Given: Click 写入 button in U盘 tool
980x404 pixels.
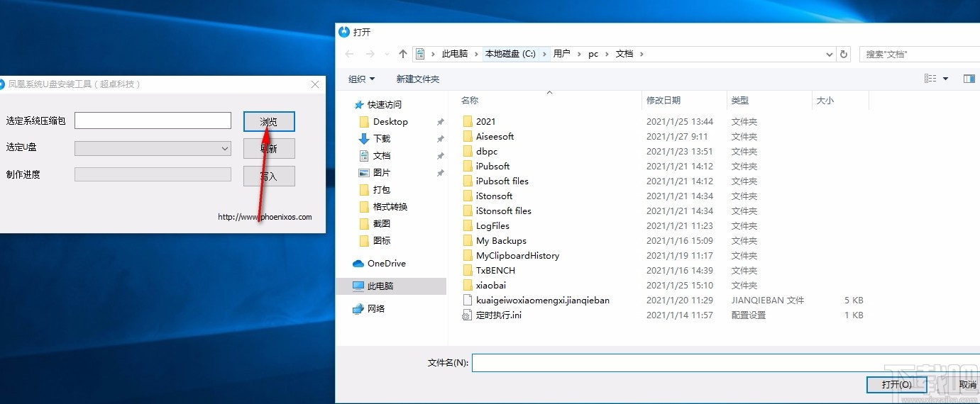Looking at the screenshot, I should (x=269, y=176).
